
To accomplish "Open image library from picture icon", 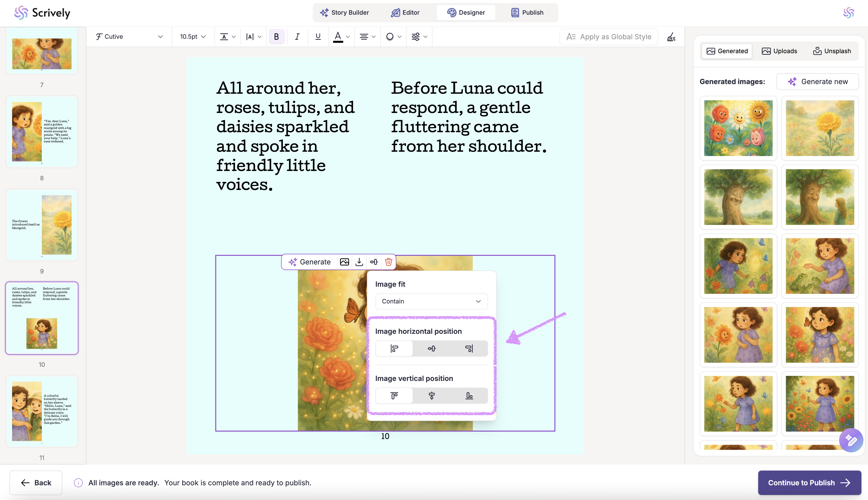I will tap(344, 262).
